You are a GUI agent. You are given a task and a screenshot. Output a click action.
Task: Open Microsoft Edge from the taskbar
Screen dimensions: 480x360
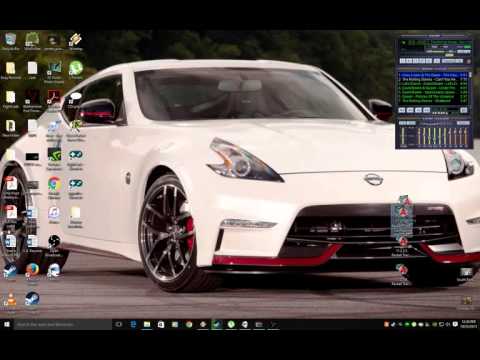tap(133, 324)
